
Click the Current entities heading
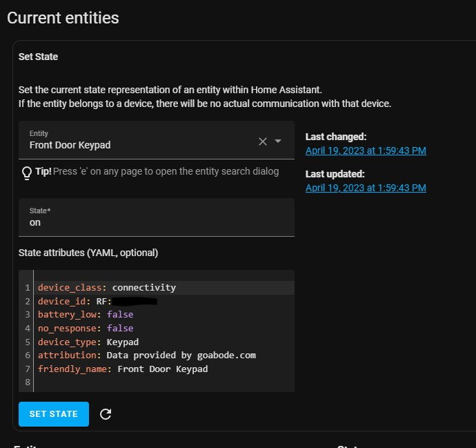tap(63, 18)
